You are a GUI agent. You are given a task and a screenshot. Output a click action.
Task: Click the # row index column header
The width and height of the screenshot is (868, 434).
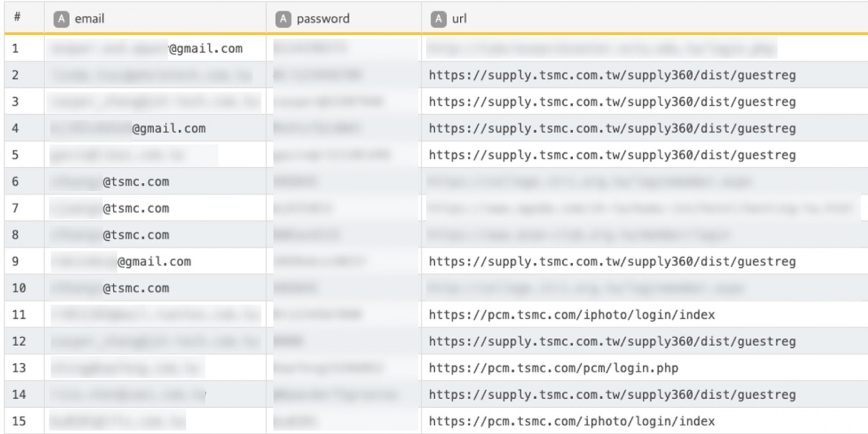point(17,18)
